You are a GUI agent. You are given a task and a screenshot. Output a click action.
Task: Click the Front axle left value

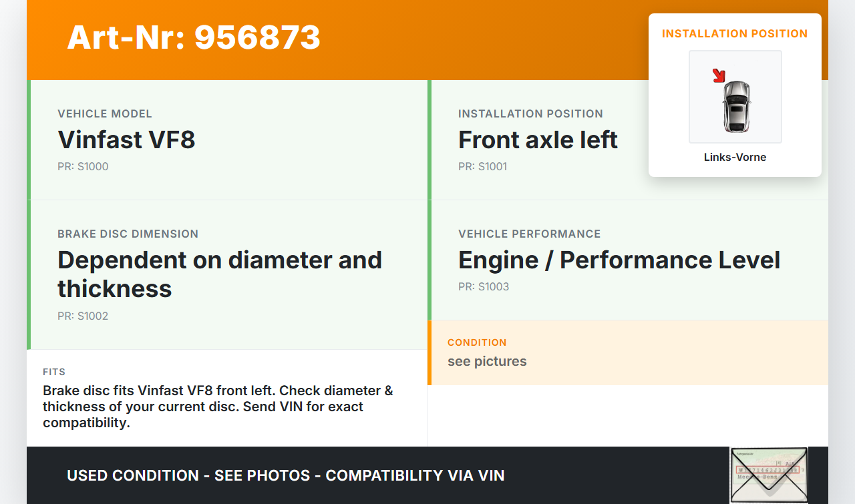(x=538, y=140)
